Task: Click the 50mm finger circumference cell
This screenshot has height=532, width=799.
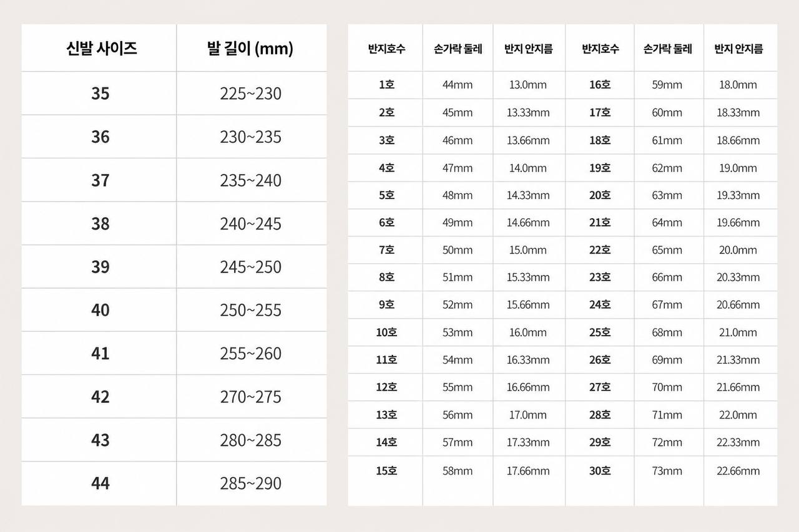Action: click(x=458, y=250)
